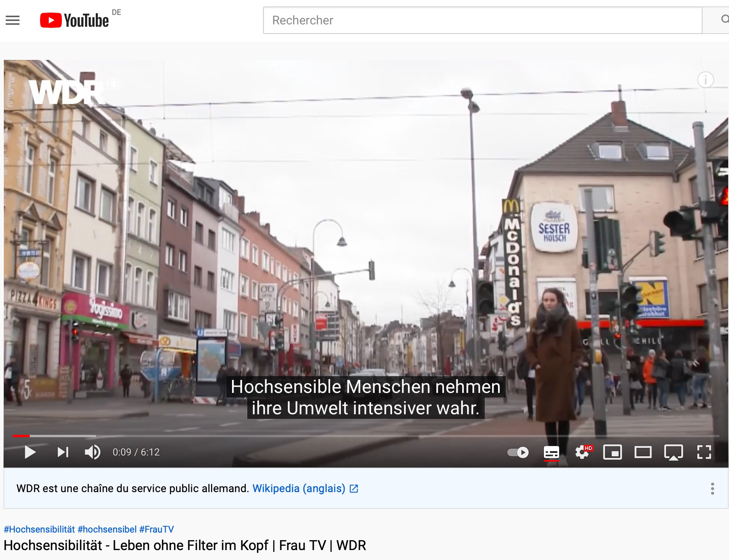The width and height of the screenshot is (729, 560).
Task: Skip to the next video
Action: 63,452
